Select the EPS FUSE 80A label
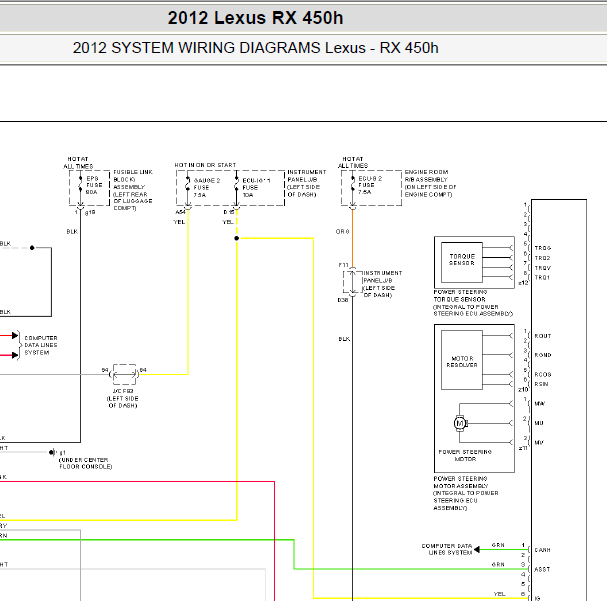The width and height of the screenshot is (607, 601). tap(94, 185)
